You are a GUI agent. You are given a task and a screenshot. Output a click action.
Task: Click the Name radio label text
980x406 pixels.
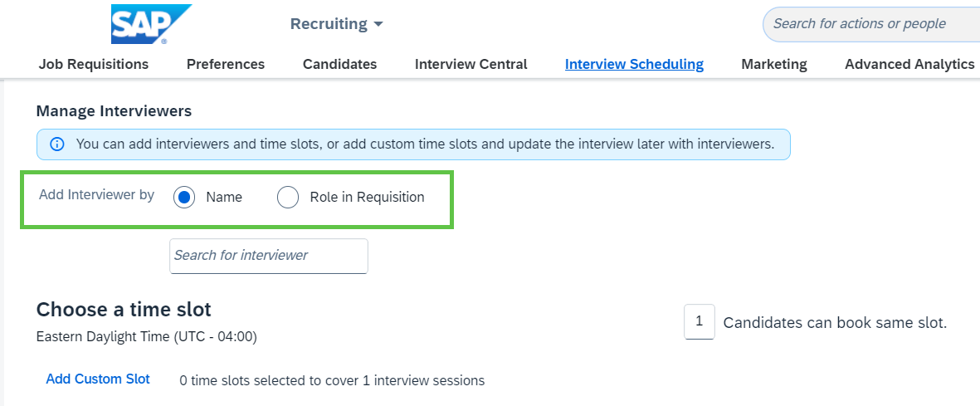[x=224, y=197]
